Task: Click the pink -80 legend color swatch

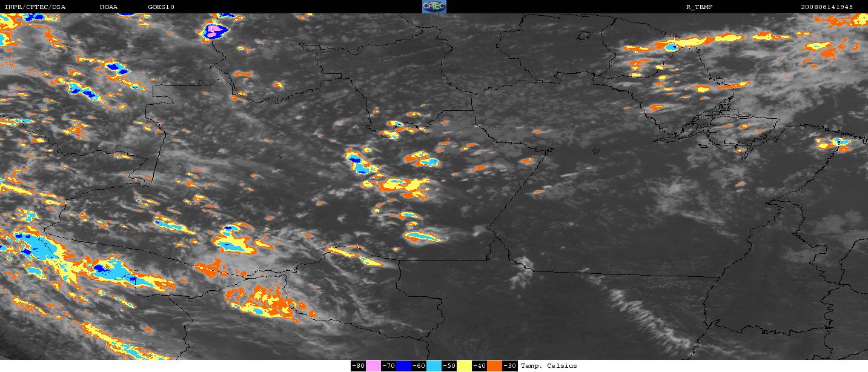Action: point(374,366)
